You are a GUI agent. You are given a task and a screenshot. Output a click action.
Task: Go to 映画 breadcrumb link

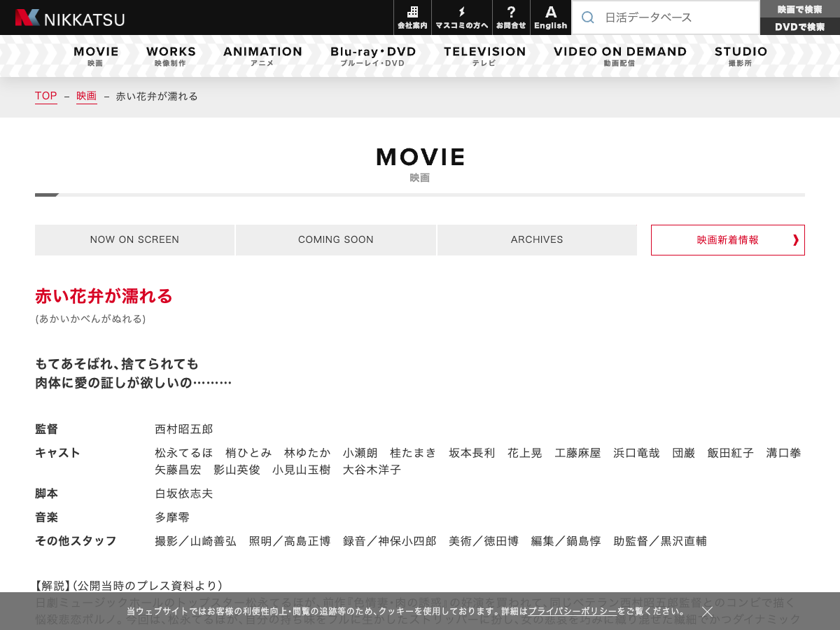(87, 96)
